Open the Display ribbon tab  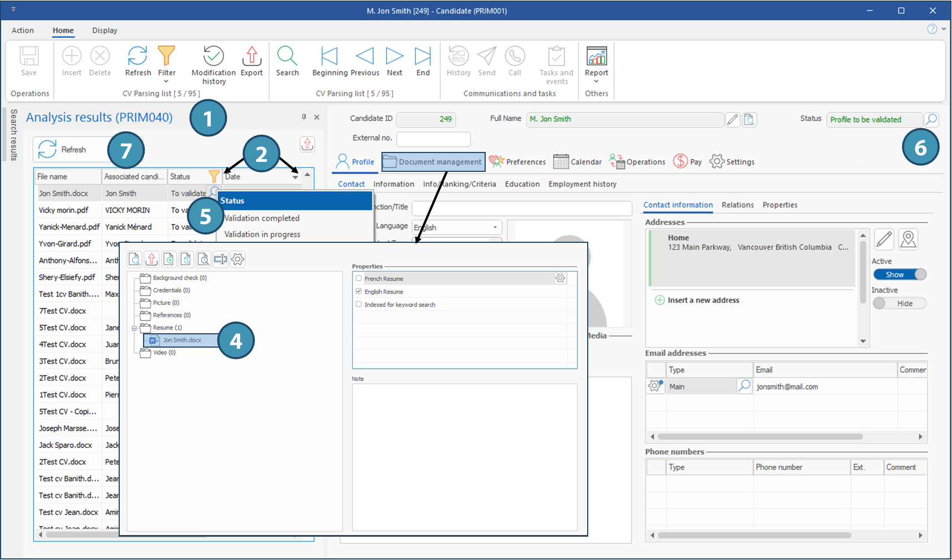(x=105, y=30)
